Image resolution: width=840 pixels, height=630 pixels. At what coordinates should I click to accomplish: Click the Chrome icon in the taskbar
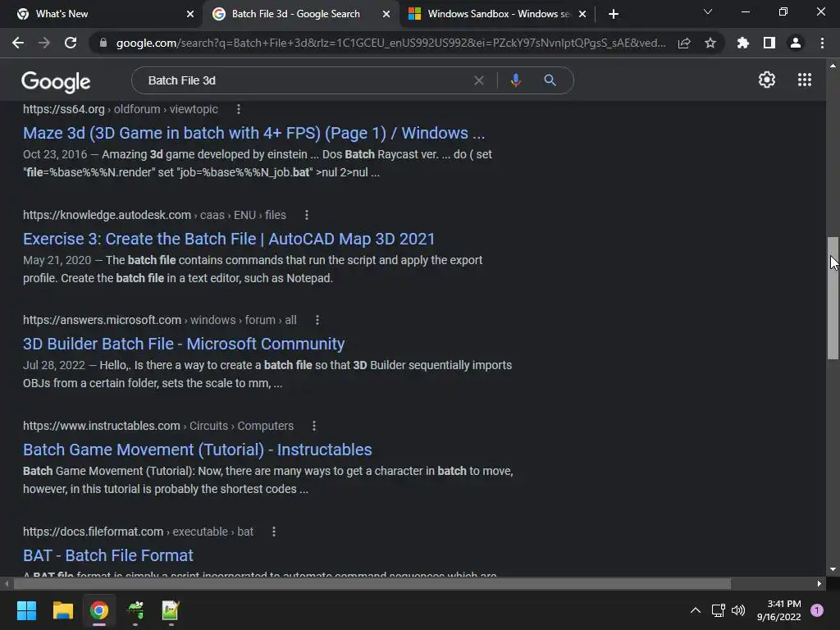click(x=99, y=610)
